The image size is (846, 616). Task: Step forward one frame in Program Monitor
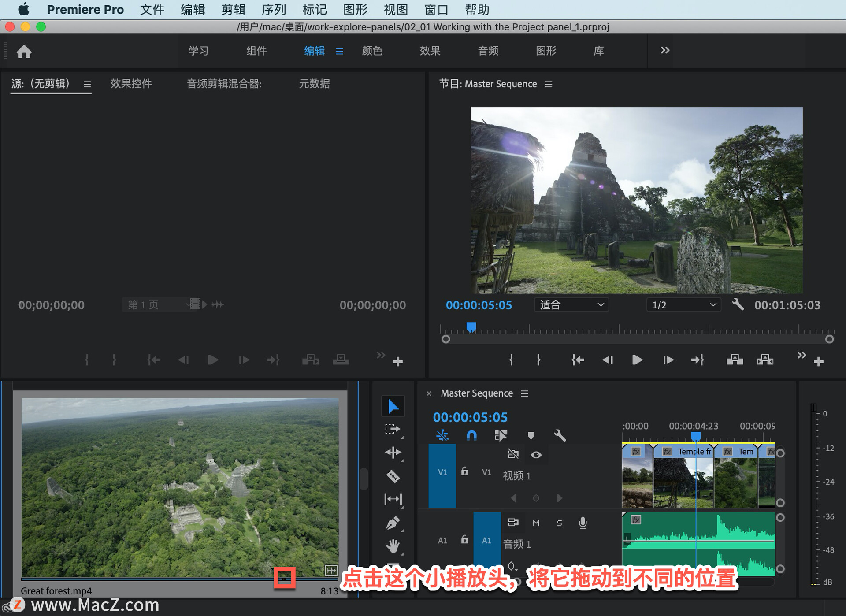[668, 360]
